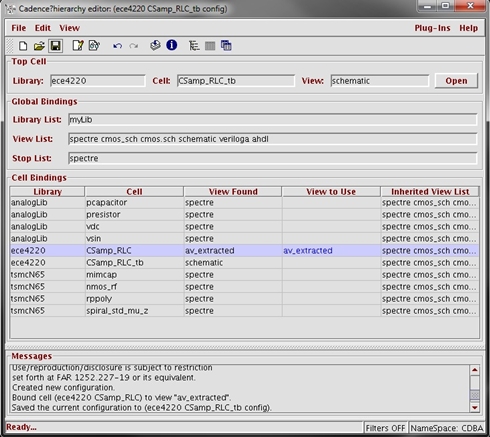Screen dimensions: 490x437
Task: Open the Help menu
Action: (x=468, y=28)
